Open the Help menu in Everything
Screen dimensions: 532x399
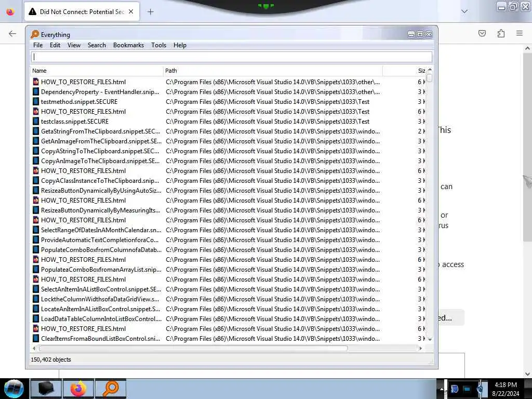click(180, 45)
